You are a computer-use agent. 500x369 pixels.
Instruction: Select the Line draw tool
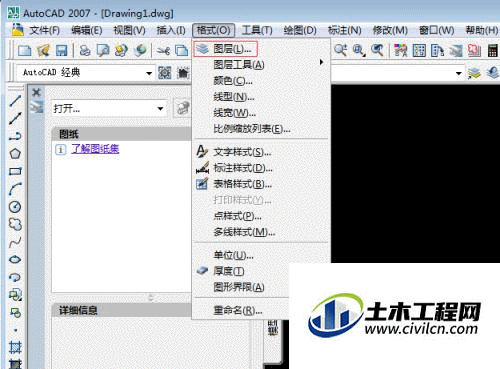tap(15, 101)
